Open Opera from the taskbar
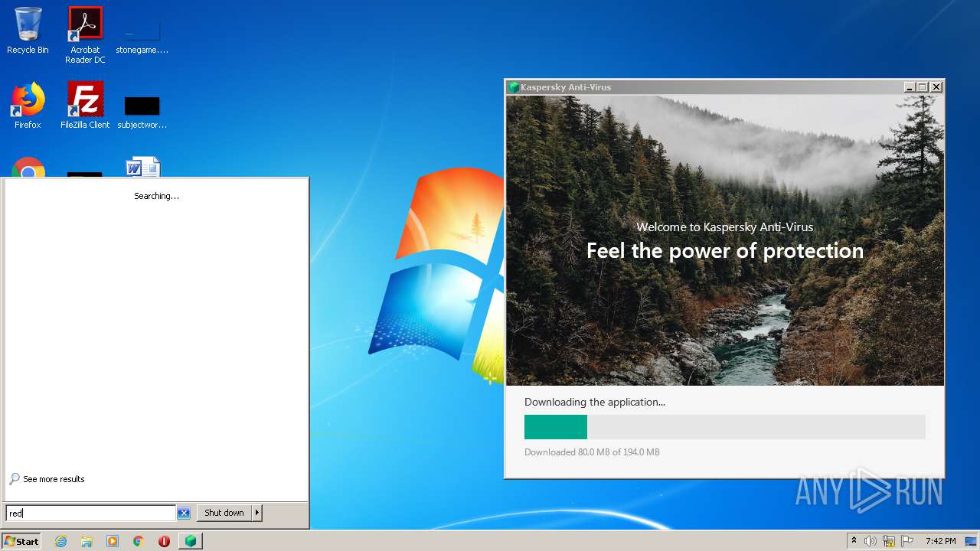Viewport: 980px width, 551px height. pos(164,541)
